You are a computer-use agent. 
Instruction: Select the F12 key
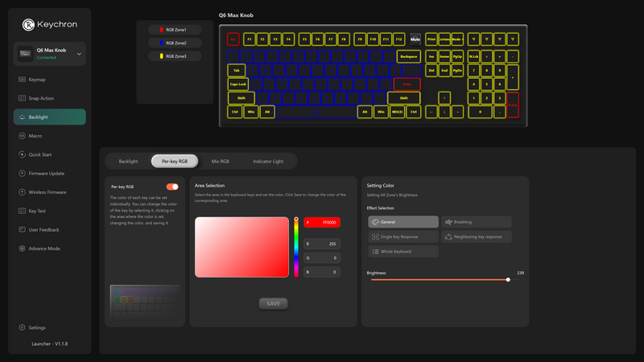[398, 39]
